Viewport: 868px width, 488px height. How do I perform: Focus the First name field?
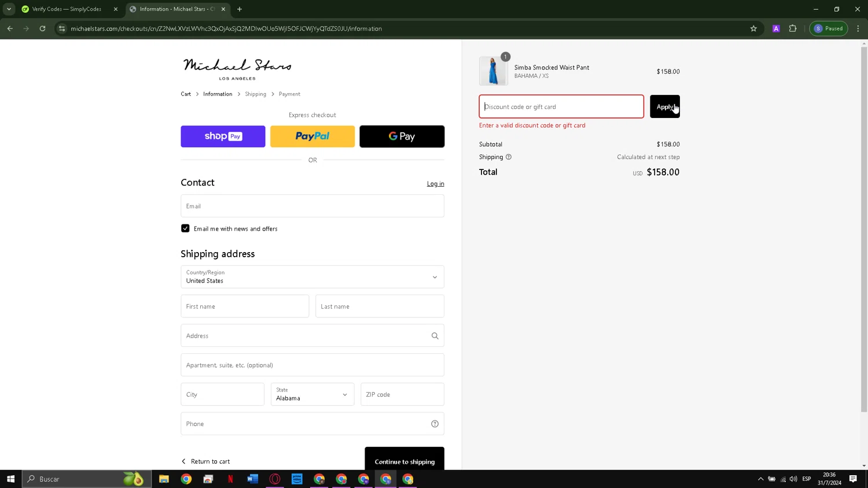click(x=245, y=306)
